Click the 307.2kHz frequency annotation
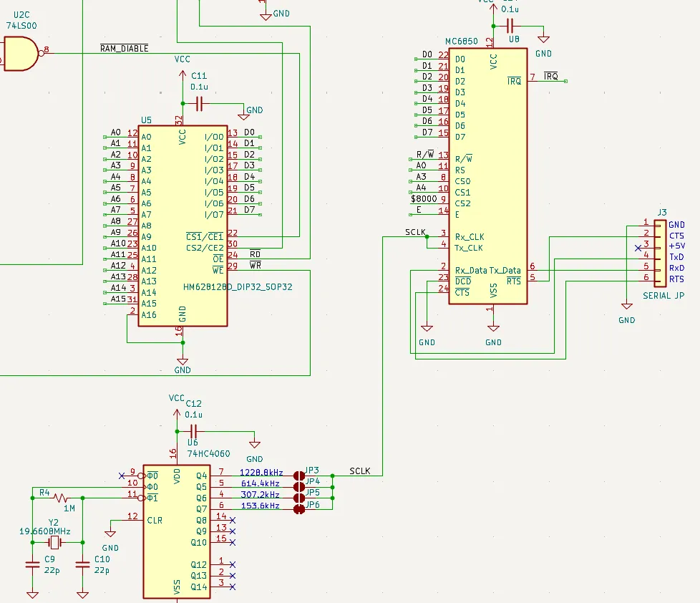 (261, 494)
